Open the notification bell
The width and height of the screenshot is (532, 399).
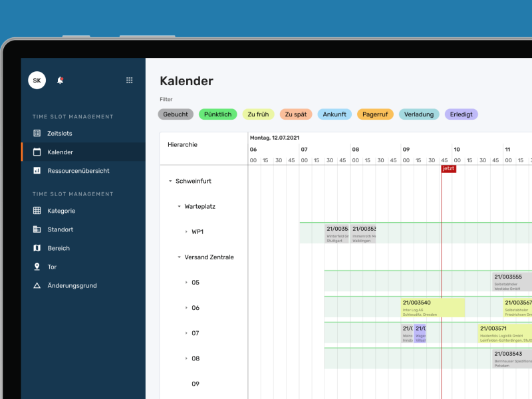point(61,80)
